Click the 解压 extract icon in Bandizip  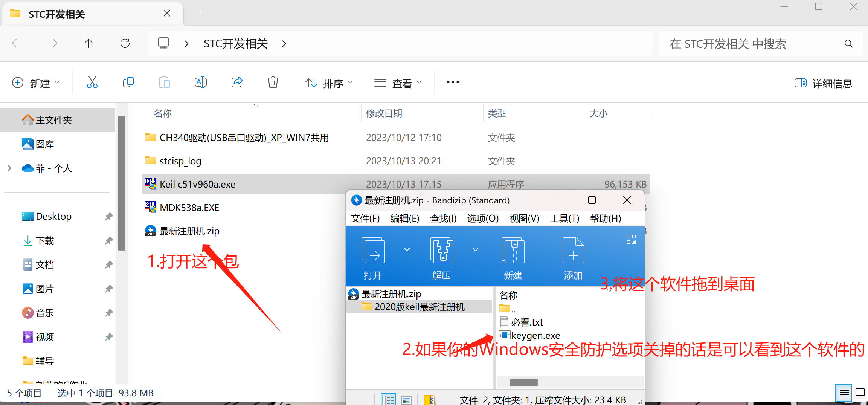441,251
